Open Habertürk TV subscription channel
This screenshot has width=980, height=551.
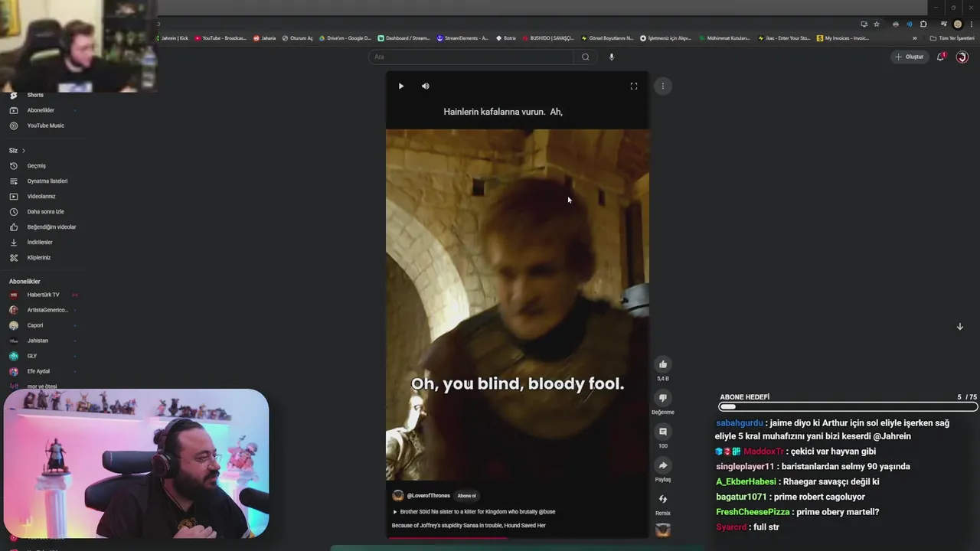coord(42,295)
